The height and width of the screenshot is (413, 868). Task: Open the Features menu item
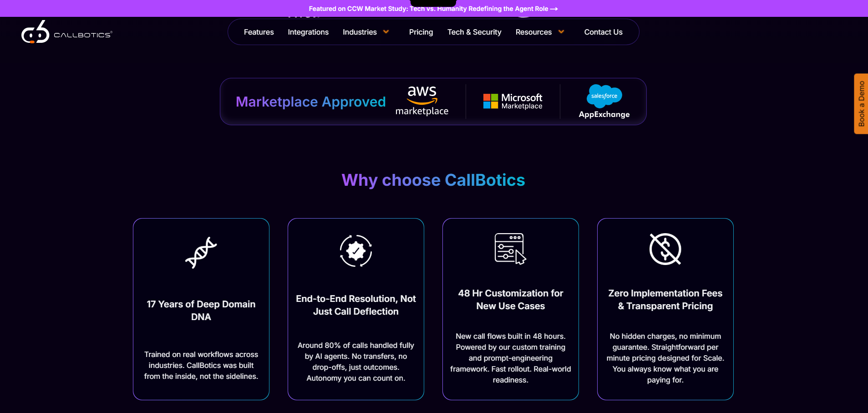tap(259, 32)
